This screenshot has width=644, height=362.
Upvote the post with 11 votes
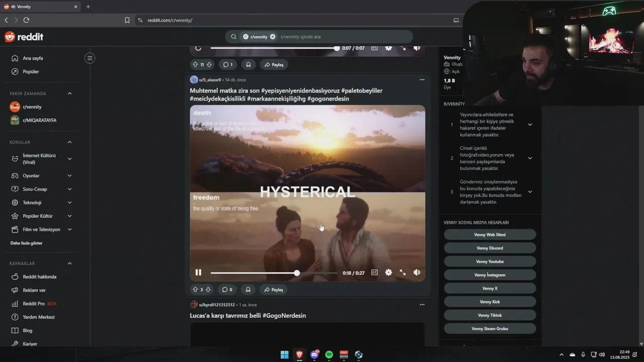click(195, 65)
